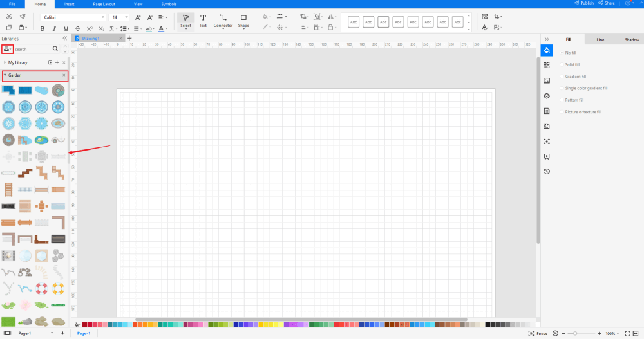Click the search magnifier icon in Libraries
The width and height of the screenshot is (644, 339).
55,49
